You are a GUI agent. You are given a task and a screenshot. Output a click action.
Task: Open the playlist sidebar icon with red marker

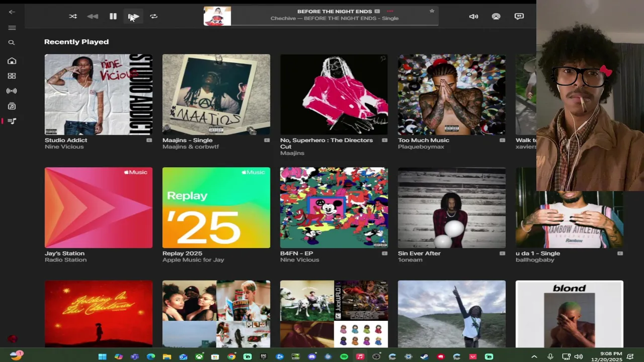point(12,121)
